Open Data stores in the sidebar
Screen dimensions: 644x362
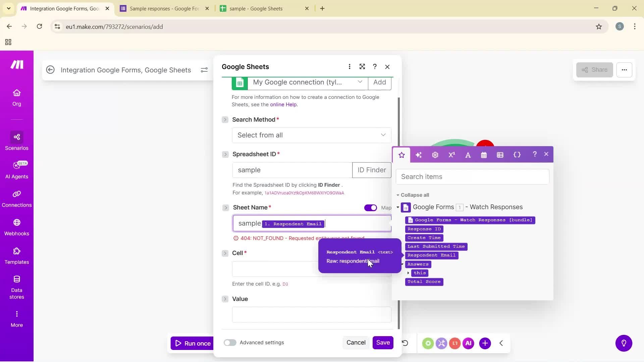tap(17, 287)
